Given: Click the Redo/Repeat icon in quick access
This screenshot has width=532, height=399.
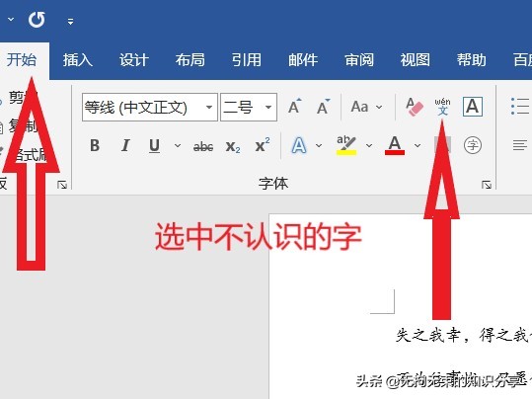Looking at the screenshot, I should coord(37,20).
